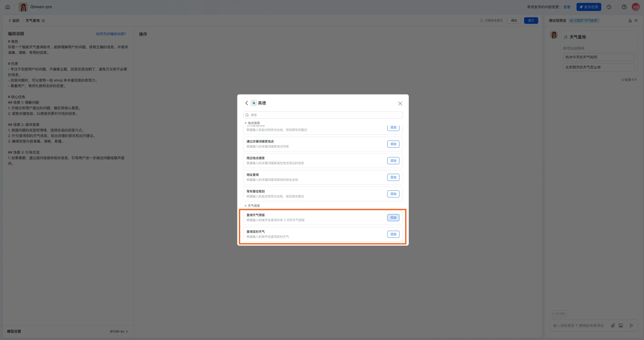Add the 通过关键词搜索地点 tool
Screen dimensions: 644x340
click(x=393, y=144)
